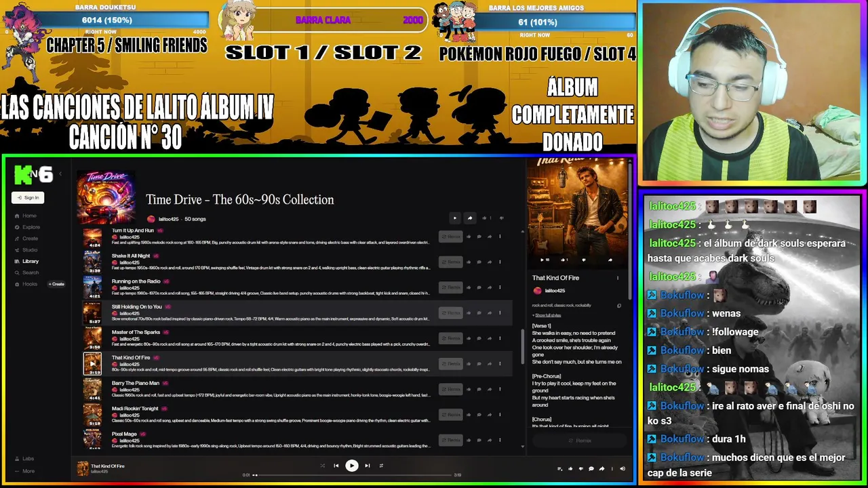Dislike the Time Drive playlist
The image size is (868, 488).
(x=501, y=218)
